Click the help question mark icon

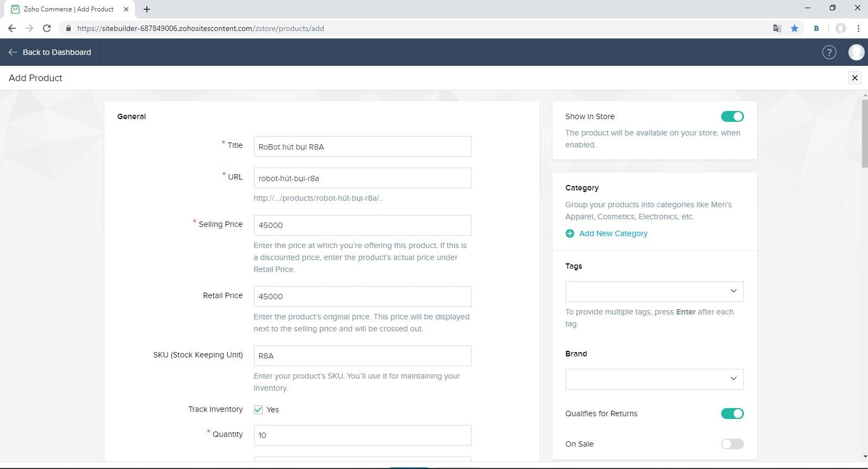[829, 52]
